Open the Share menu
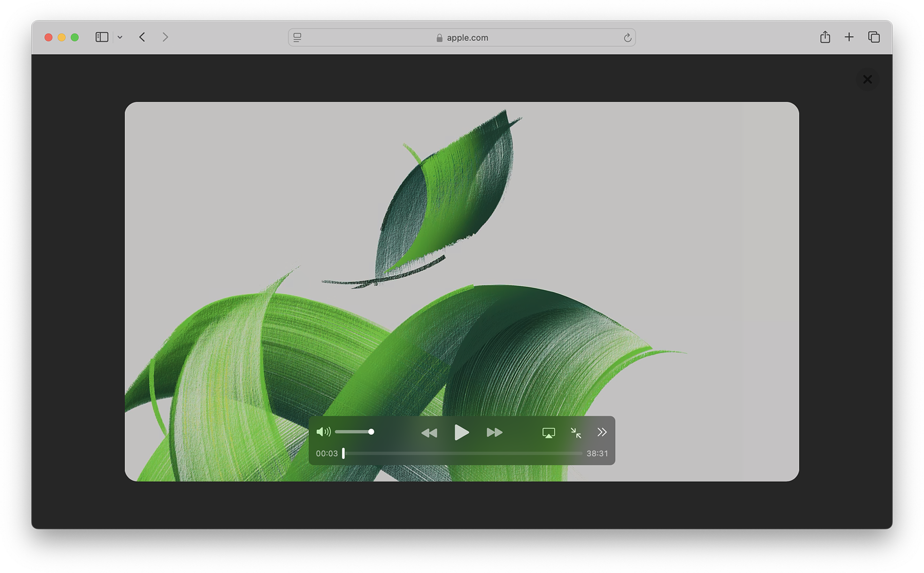924x573 pixels. coord(825,37)
